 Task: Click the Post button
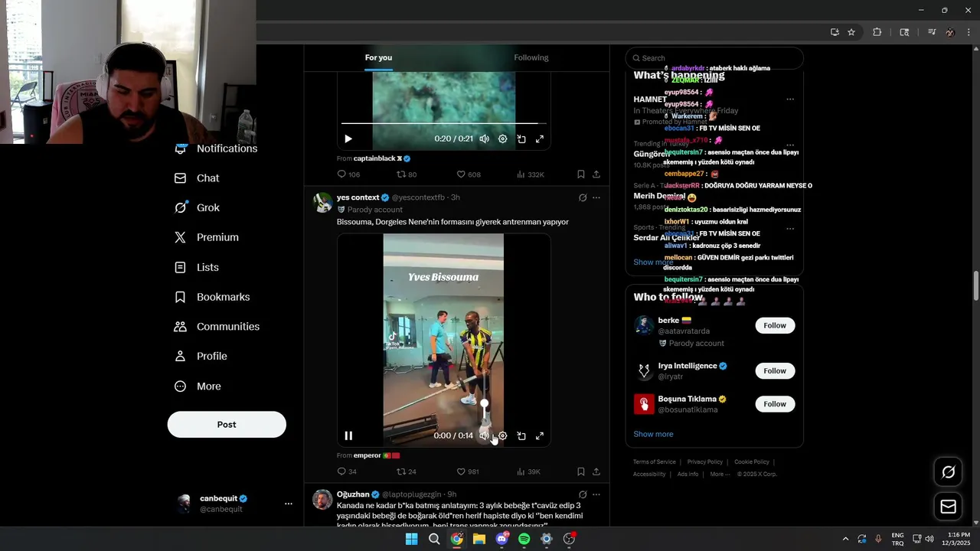pyautogui.click(x=227, y=425)
